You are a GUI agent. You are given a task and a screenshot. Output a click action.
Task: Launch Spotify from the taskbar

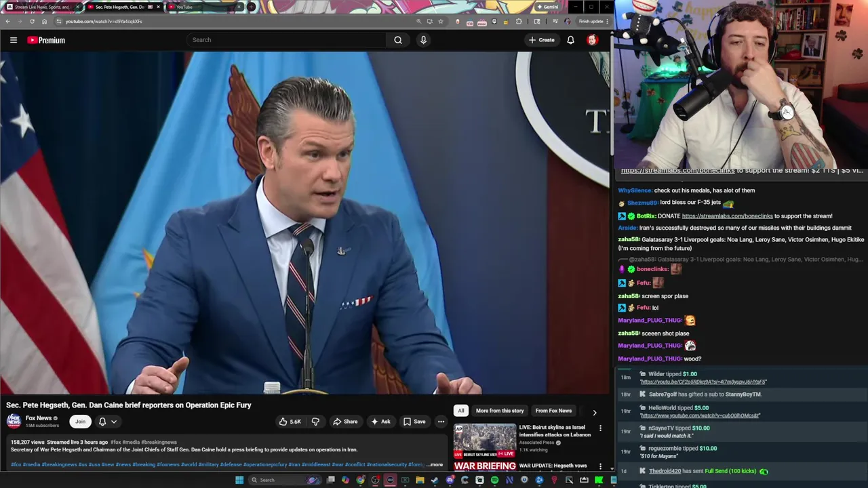point(494,480)
